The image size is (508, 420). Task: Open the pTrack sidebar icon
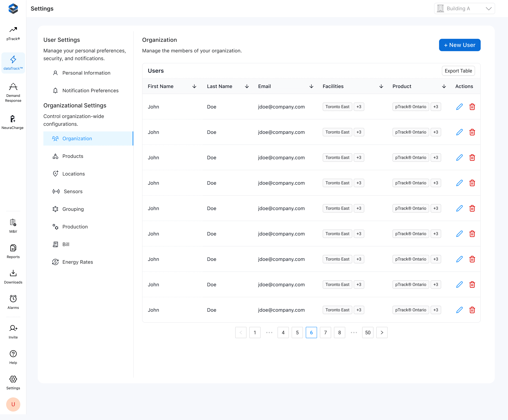13,33
